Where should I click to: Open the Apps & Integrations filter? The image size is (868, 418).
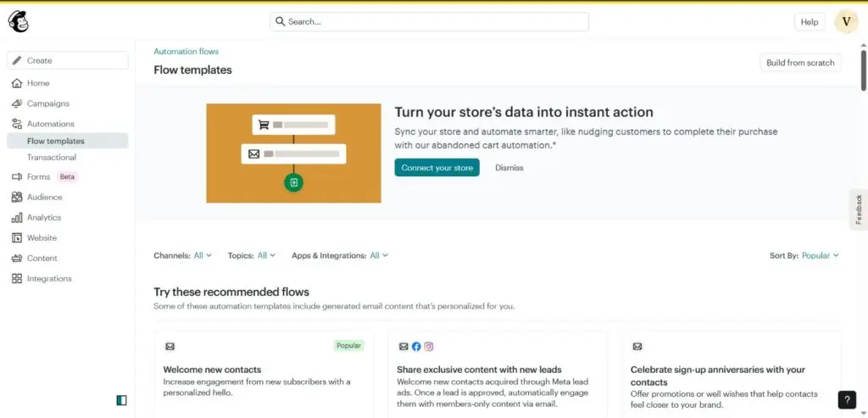pyautogui.click(x=379, y=255)
